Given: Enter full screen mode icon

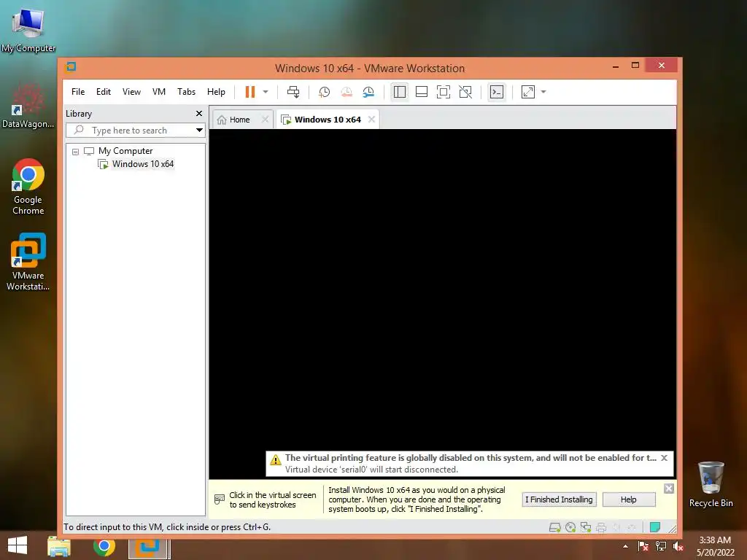Looking at the screenshot, I should [444, 92].
